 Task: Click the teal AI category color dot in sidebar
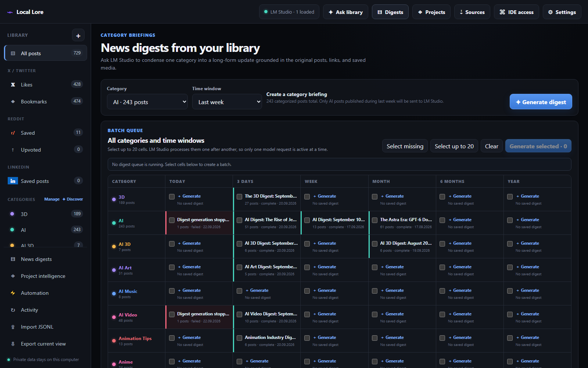(x=12, y=230)
